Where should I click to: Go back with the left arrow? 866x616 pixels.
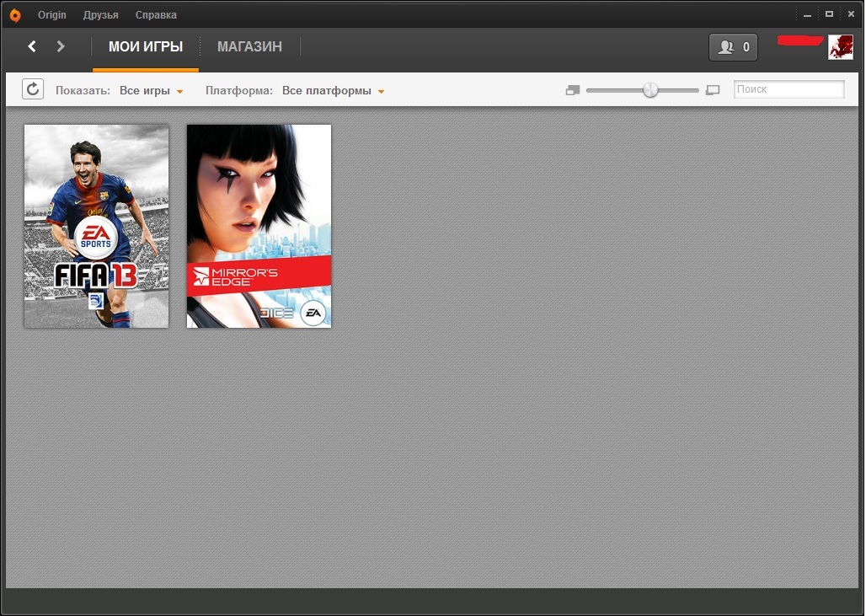[x=32, y=46]
